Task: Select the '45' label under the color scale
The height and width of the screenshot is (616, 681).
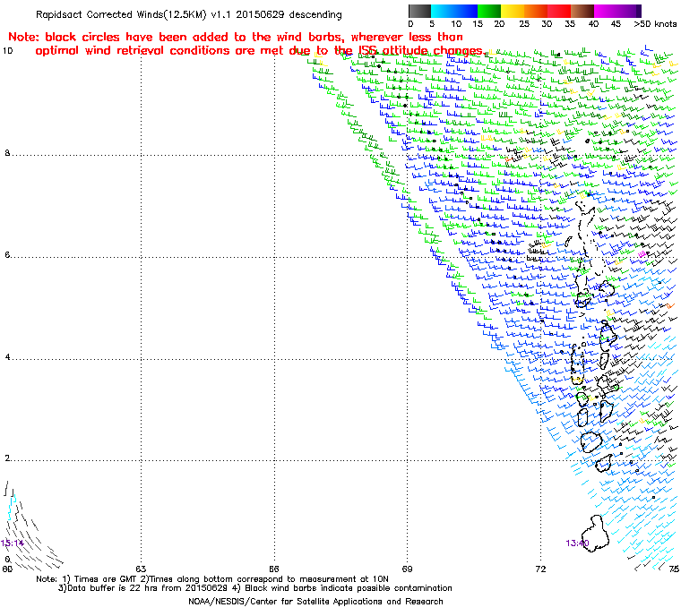Action: coord(616,24)
